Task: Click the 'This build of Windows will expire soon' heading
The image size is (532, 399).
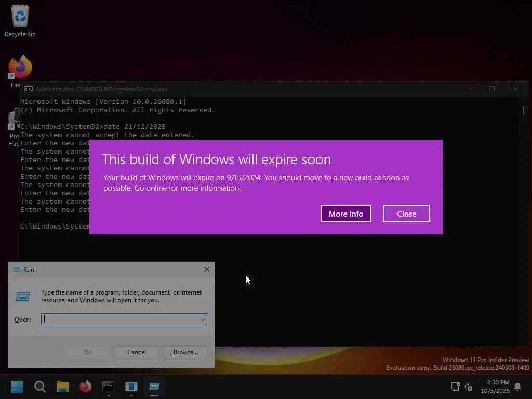Action: pyautogui.click(x=217, y=159)
